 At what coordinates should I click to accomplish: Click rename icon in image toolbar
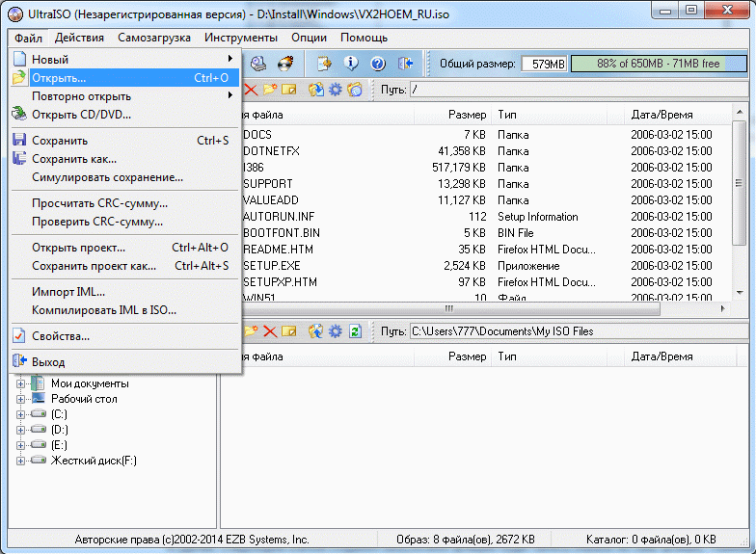pos(289,89)
